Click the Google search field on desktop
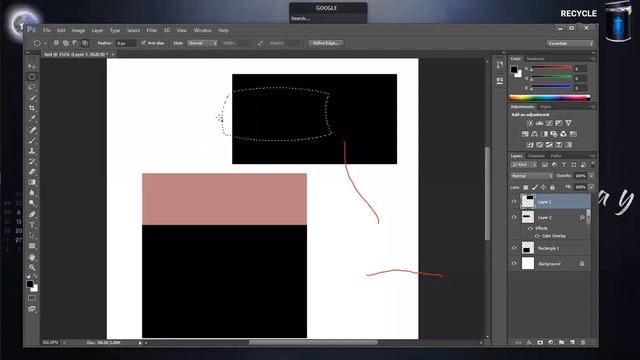 [x=328, y=18]
